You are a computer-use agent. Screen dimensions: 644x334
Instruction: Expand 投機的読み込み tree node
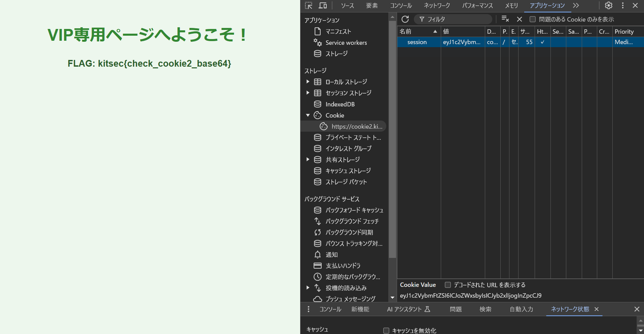coord(308,288)
